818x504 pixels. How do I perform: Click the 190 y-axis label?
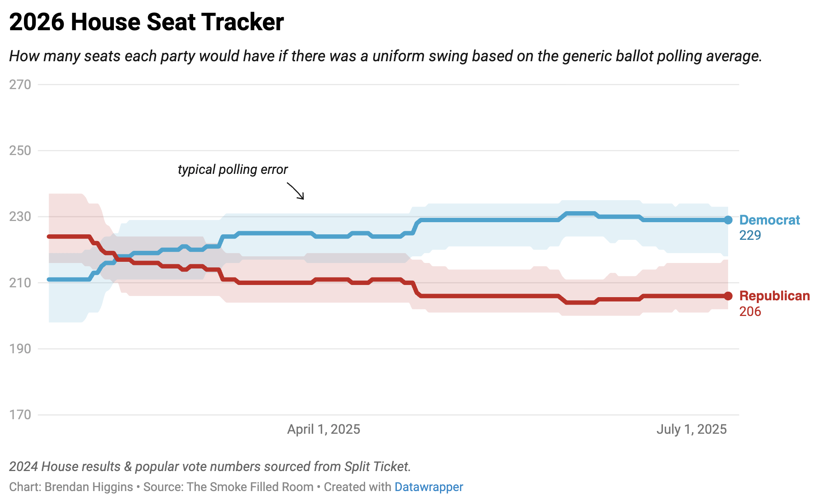(20, 349)
